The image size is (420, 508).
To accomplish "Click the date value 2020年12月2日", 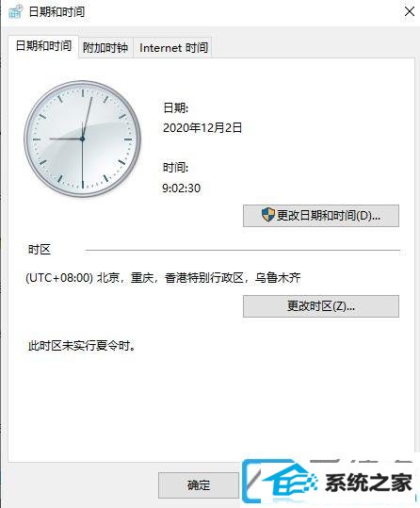I will tap(202, 127).
